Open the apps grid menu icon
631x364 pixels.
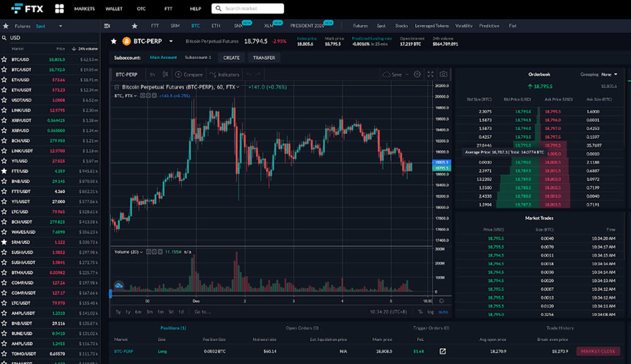pos(59,8)
